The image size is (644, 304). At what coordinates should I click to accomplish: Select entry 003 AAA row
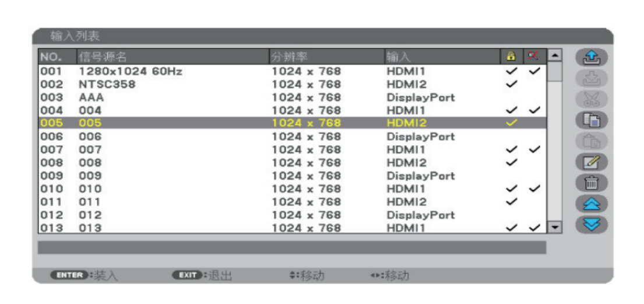pos(233,97)
